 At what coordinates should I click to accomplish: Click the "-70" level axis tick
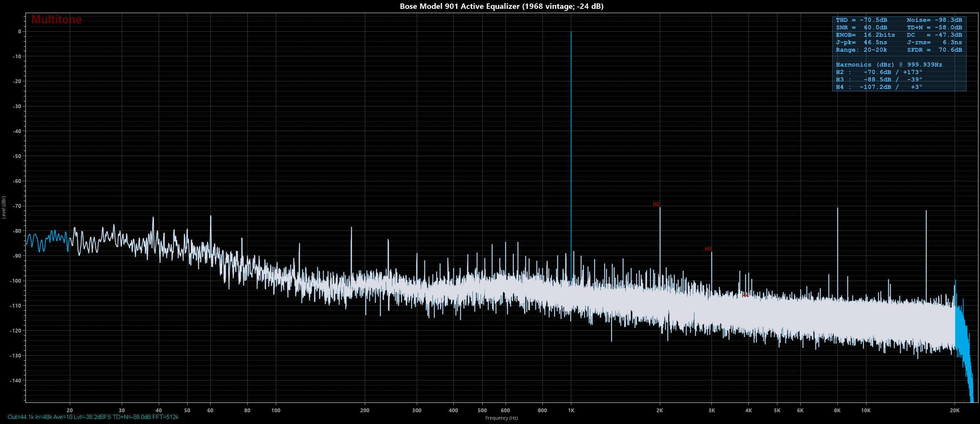[x=17, y=206]
